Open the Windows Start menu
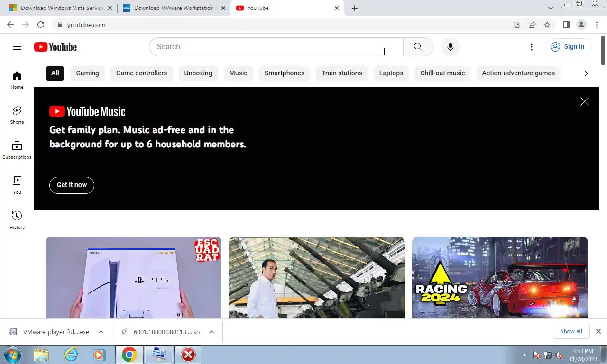This screenshot has height=364, width=607. tap(13, 355)
